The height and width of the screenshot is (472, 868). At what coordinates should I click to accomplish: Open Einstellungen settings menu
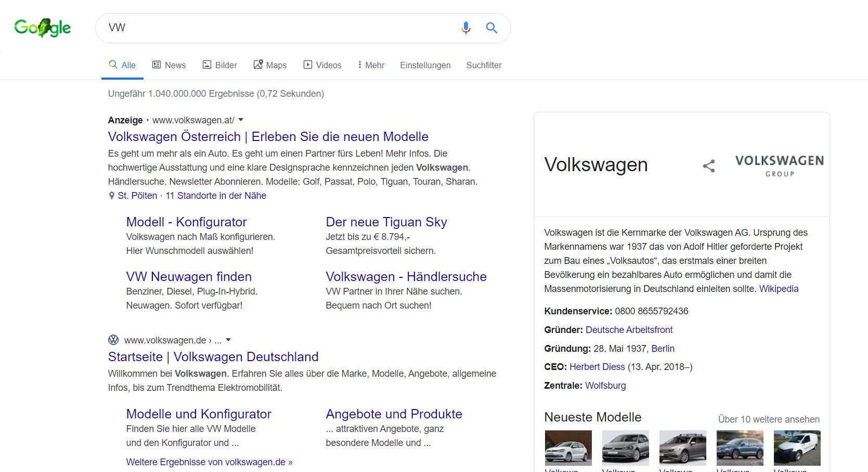click(x=425, y=65)
